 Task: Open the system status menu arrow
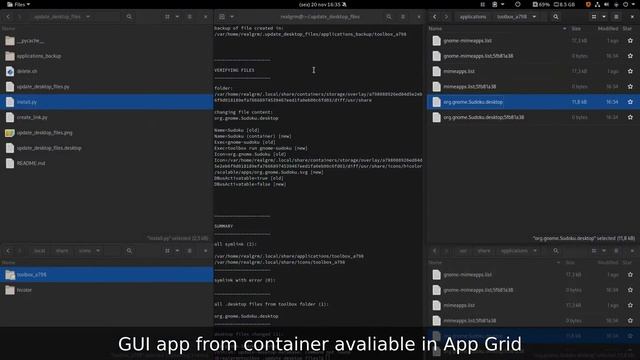[633, 4]
